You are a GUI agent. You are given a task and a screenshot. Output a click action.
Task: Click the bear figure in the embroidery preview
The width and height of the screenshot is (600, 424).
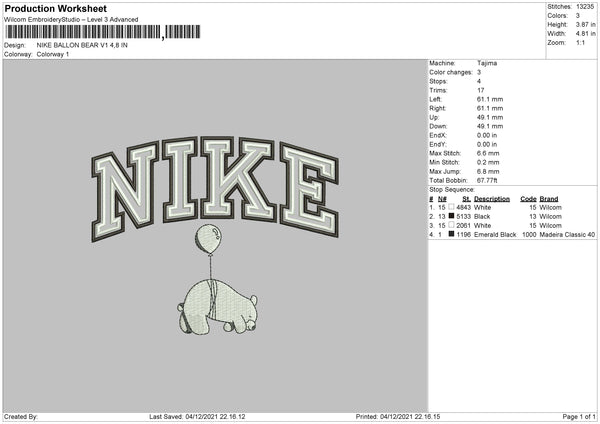click(x=217, y=307)
